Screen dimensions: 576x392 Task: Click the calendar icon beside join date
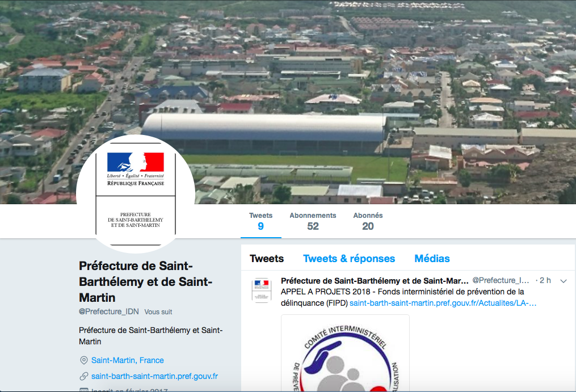84,390
